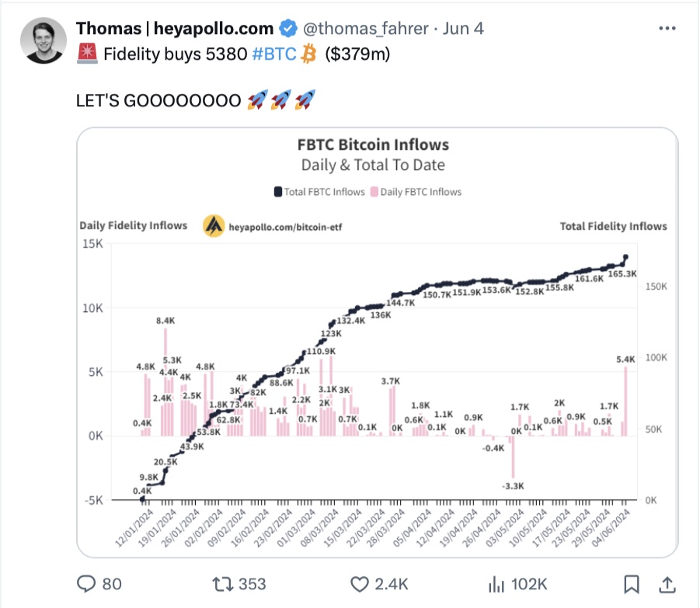Click the blue verified badge
Viewport: 700px width, 608px height.
tap(288, 29)
